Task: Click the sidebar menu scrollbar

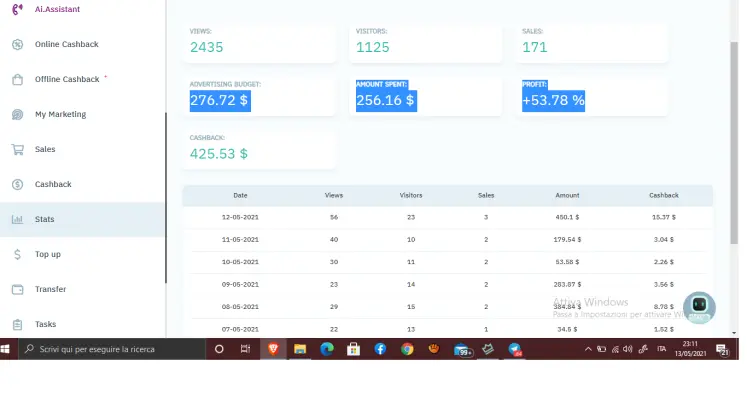Action: [166, 198]
